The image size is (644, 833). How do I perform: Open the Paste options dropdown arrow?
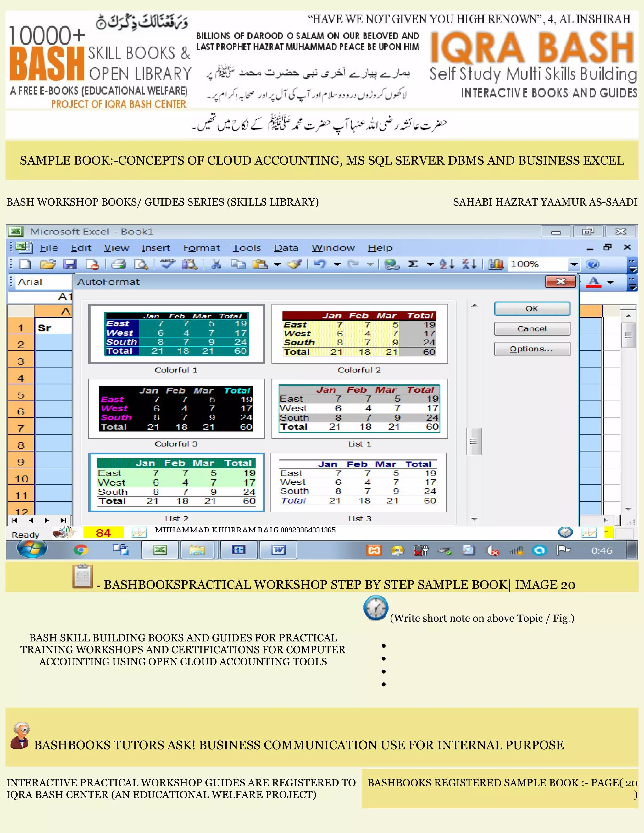277,264
